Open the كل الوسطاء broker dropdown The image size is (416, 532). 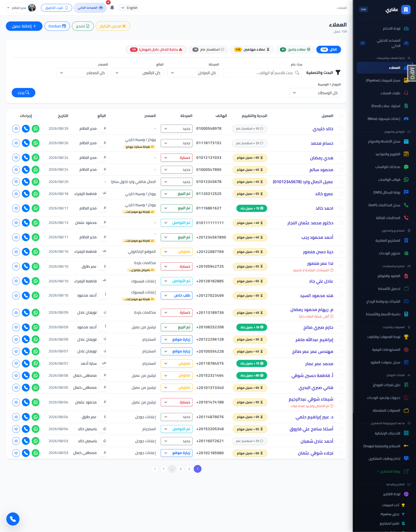pyautogui.click(x=315, y=93)
